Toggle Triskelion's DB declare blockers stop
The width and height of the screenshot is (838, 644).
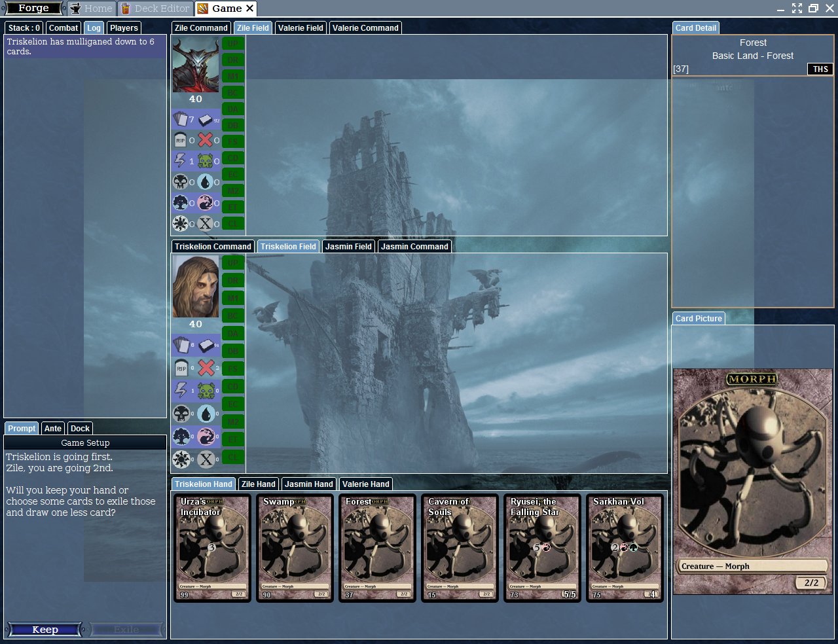[233, 351]
